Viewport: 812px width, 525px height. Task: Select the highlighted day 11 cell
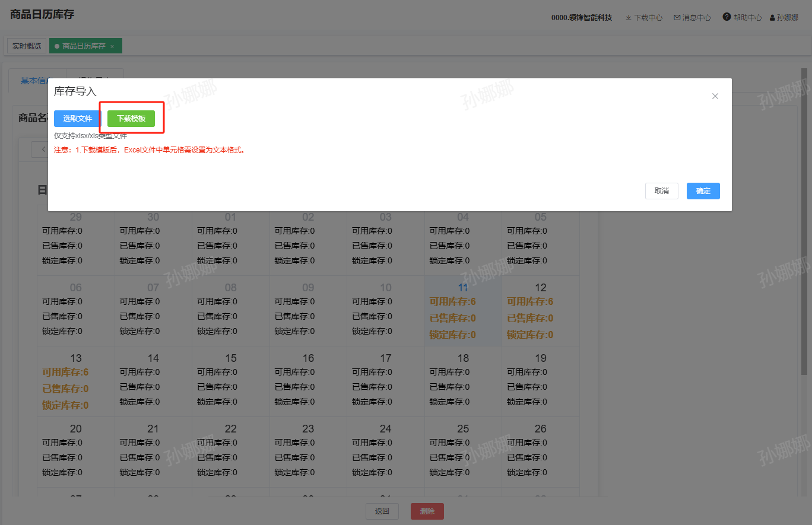[463, 311]
